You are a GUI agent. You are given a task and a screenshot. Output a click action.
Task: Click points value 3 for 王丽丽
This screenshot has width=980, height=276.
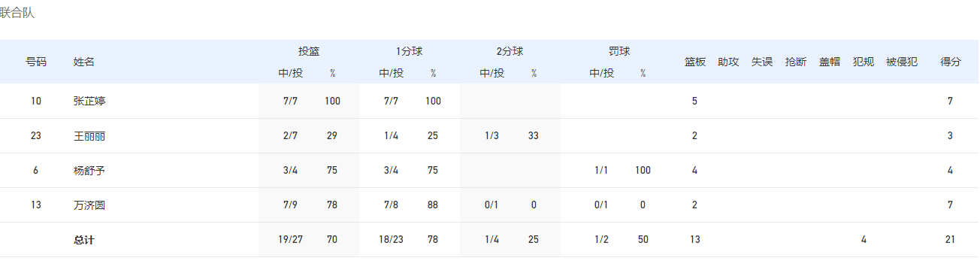coord(951,135)
